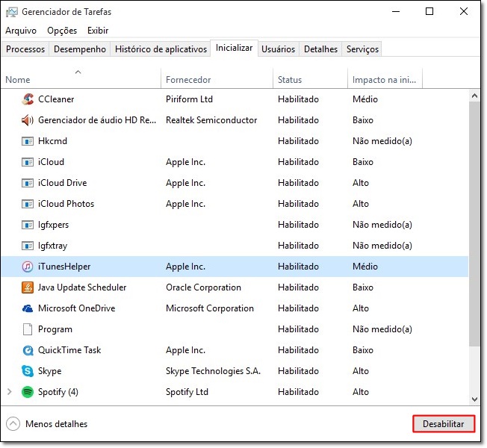Switch to the Detalhes tab
The image size is (487, 448).
[321, 49]
